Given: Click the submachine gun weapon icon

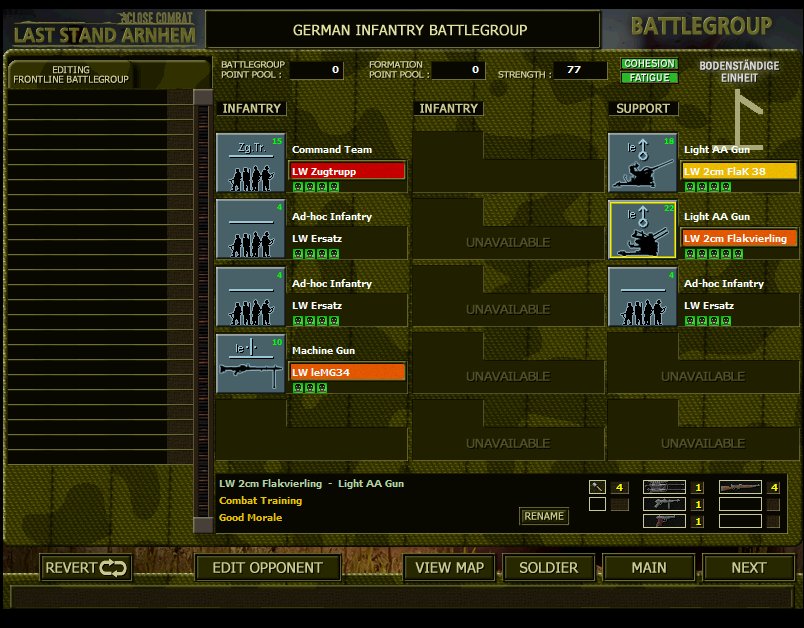Looking at the screenshot, I should pyautogui.click(x=665, y=504).
